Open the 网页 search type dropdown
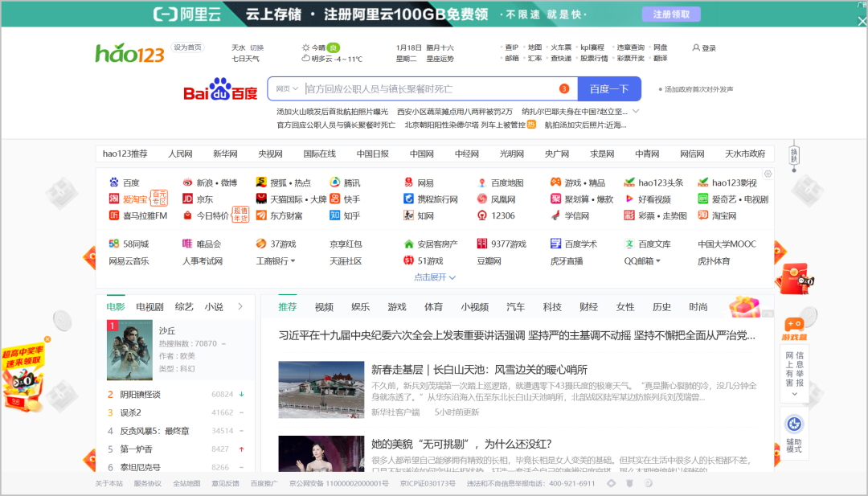 pyautogui.click(x=287, y=88)
